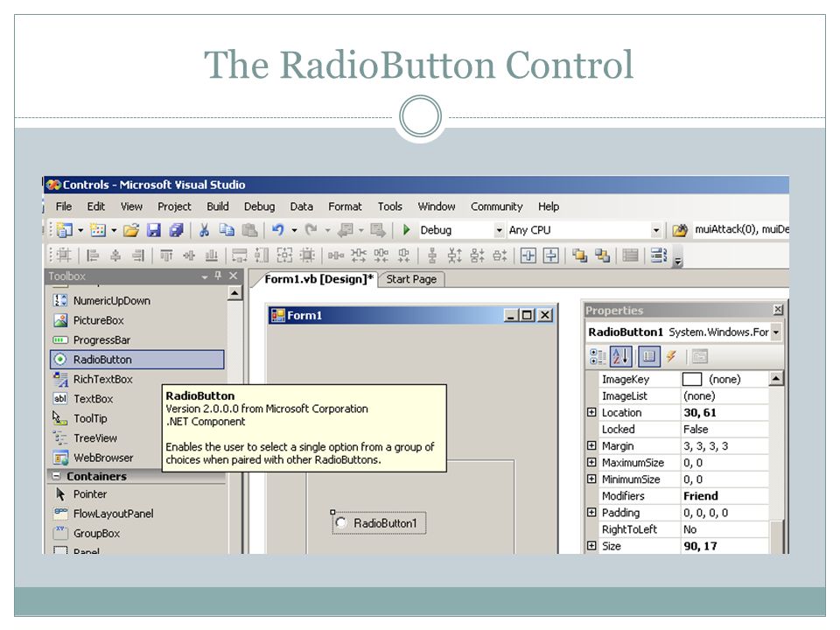Click the Add New Item toolbar icon
The width and height of the screenshot is (840, 630).
[x=98, y=230]
